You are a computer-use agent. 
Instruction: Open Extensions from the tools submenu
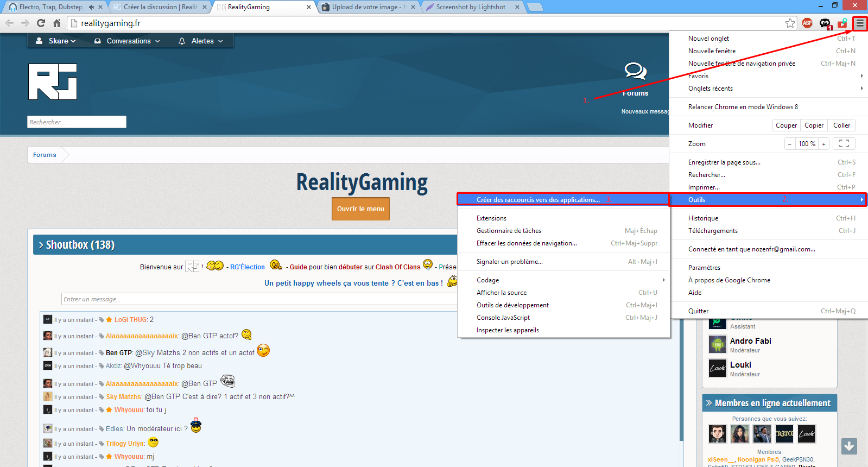(563, 218)
